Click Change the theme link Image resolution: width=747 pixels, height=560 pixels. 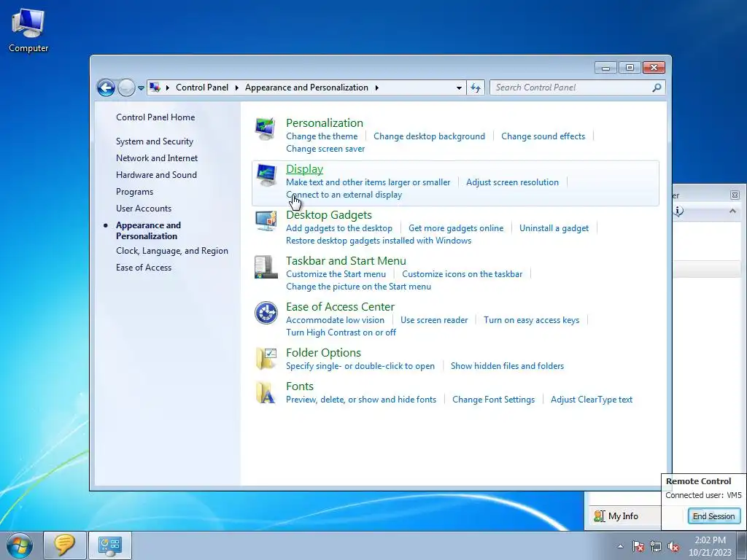(322, 136)
